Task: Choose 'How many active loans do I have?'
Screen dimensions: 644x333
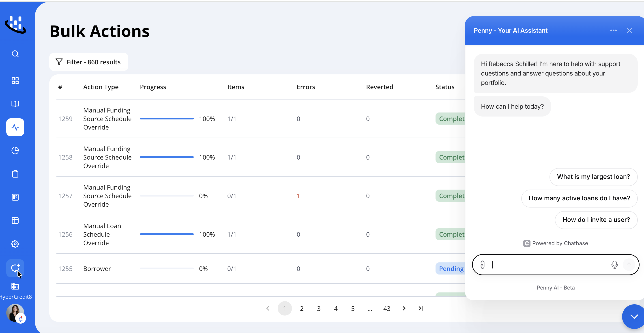Action: (x=579, y=198)
